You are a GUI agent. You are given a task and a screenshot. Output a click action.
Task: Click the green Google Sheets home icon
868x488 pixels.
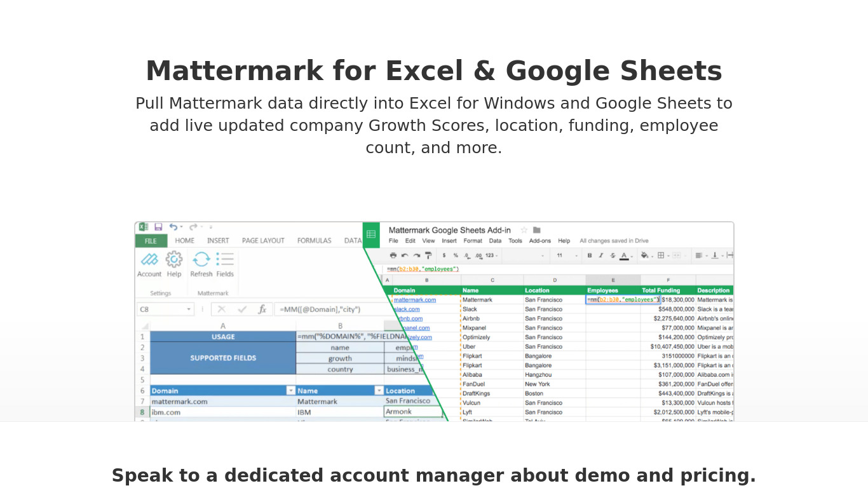[371, 234]
